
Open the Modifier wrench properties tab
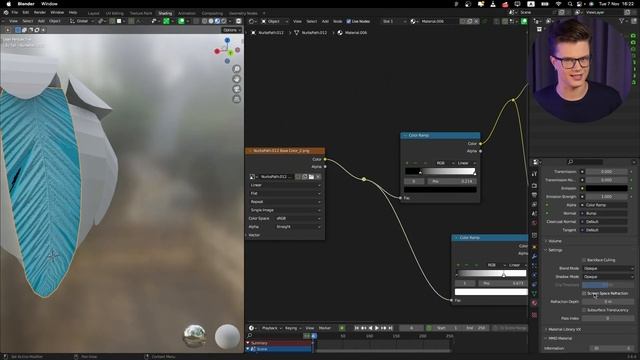pos(534,256)
